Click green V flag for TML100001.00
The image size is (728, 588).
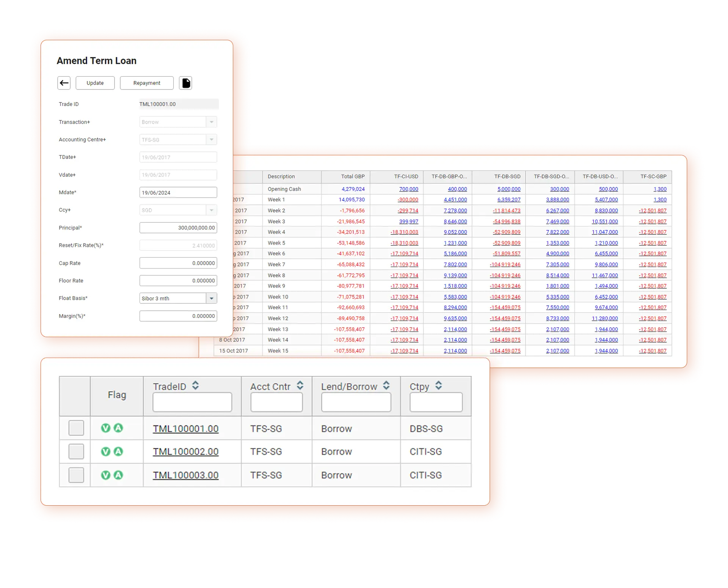tap(106, 428)
